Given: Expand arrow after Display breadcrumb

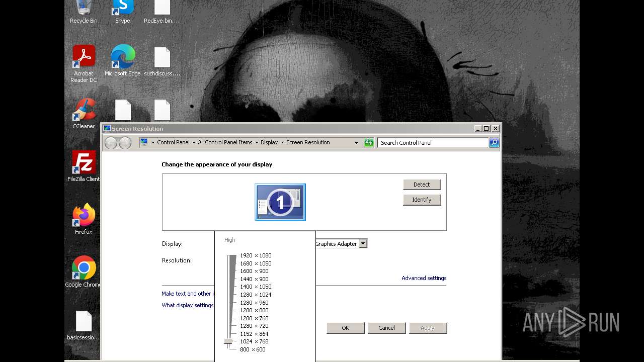Looking at the screenshot, I should pyautogui.click(x=282, y=143).
